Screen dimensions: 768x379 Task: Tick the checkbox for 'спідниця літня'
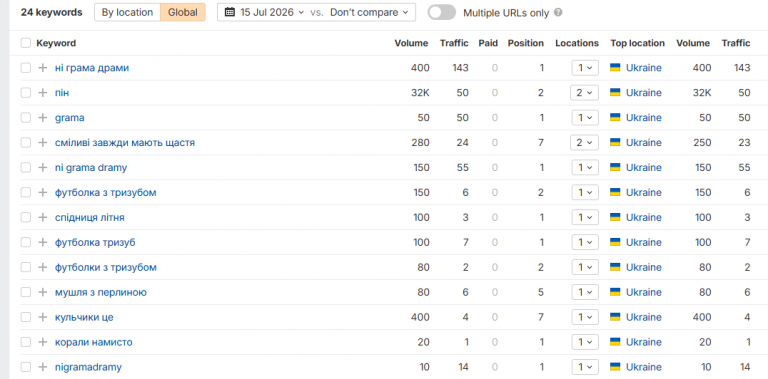point(25,217)
